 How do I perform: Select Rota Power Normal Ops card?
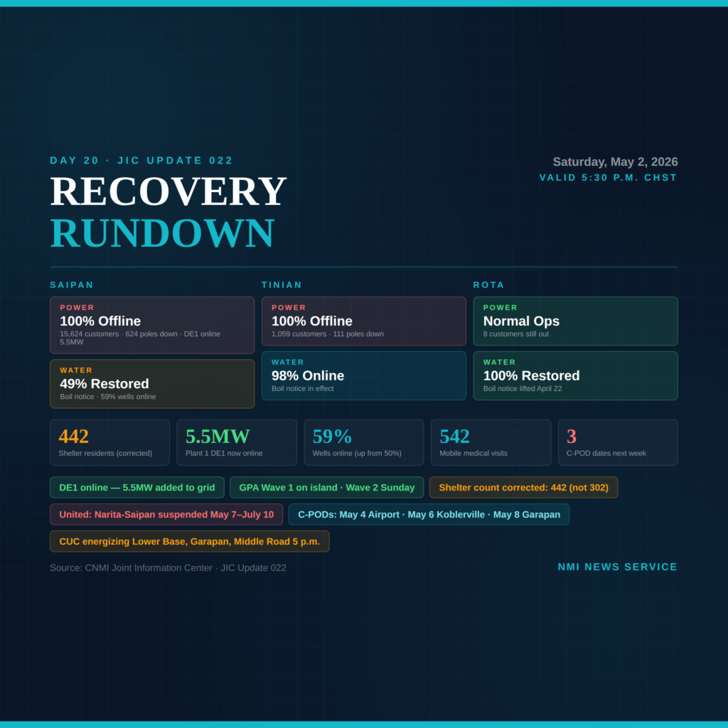[x=575, y=321]
